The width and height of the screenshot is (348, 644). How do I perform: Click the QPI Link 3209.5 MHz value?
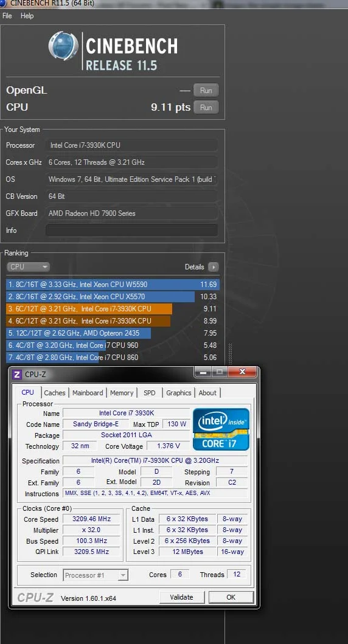[x=91, y=552]
